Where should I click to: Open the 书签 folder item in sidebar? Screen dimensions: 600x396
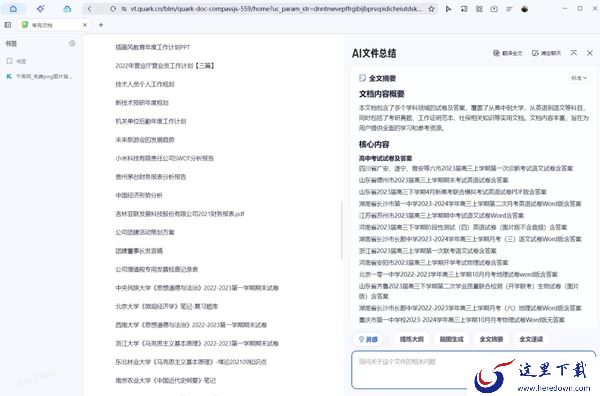pos(16,61)
